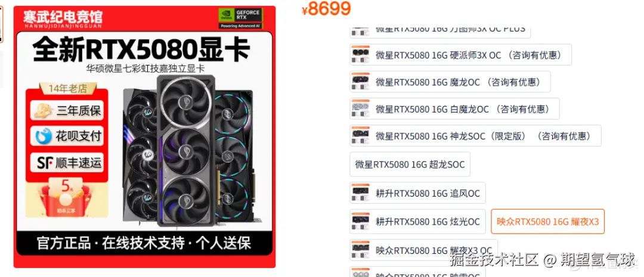Click selected 映众RTX5080 16G 耀夜X3 option

548,222
